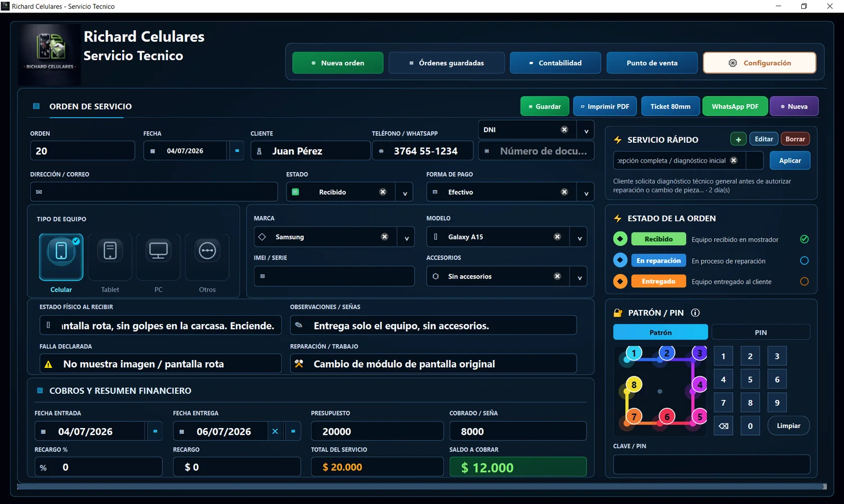Screen dimensions: 844x504
Task: Expand the DNI document type dropdown
Action: click(x=586, y=130)
